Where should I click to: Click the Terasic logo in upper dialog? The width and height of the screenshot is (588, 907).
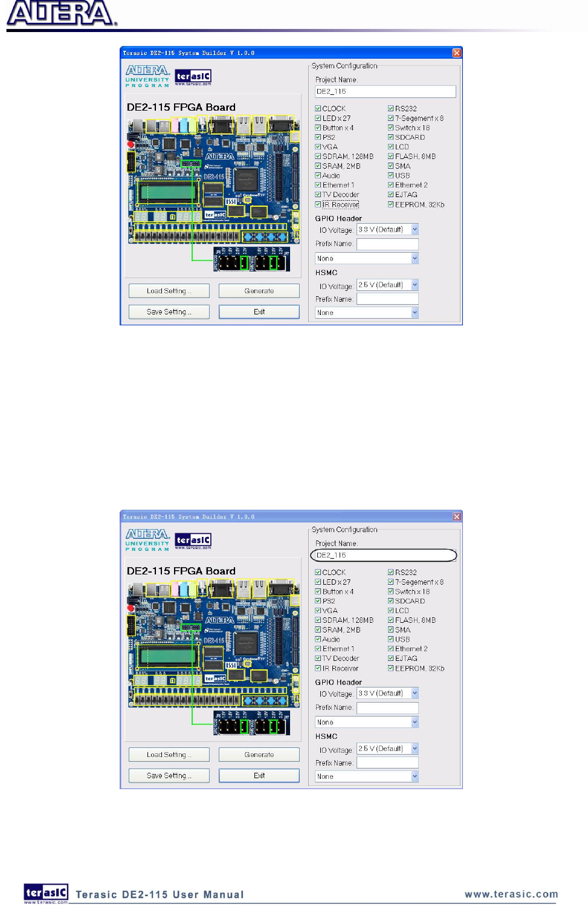[193, 77]
